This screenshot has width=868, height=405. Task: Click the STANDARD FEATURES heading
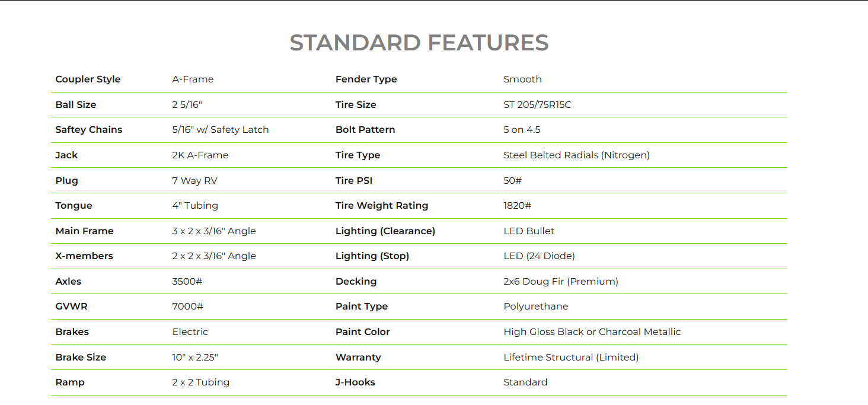419,43
